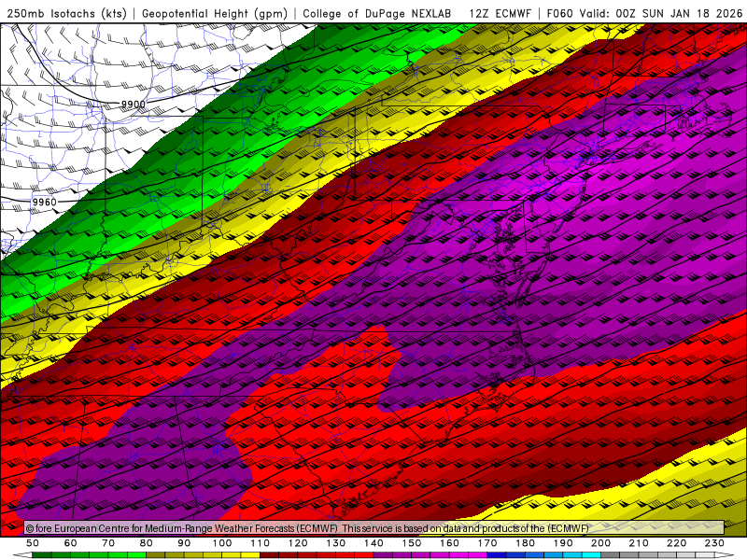Click the legend value 180

pos(525,543)
